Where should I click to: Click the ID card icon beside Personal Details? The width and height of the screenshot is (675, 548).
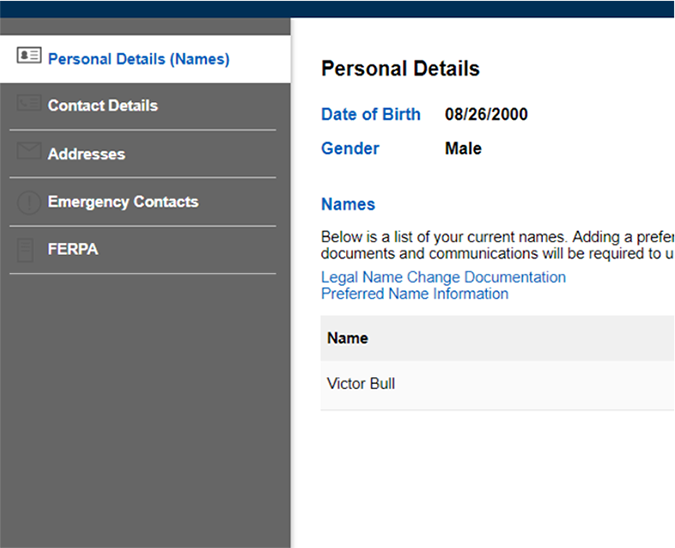pos(28,56)
